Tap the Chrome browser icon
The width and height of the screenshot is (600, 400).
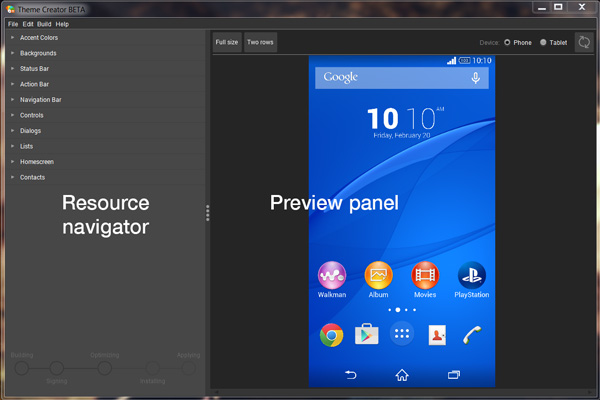tap(331, 335)
